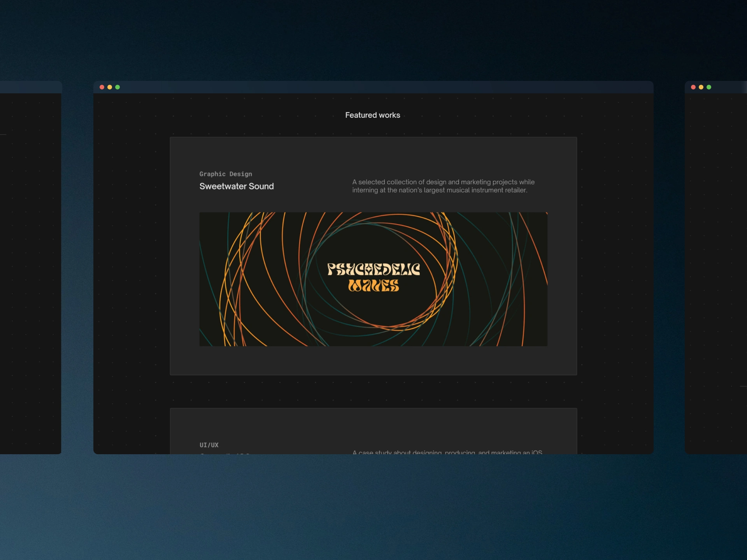The height and width of the screenshot is (560, 747).
Task: Select the UI/UX category label
Action: click(x=209, y=445)
